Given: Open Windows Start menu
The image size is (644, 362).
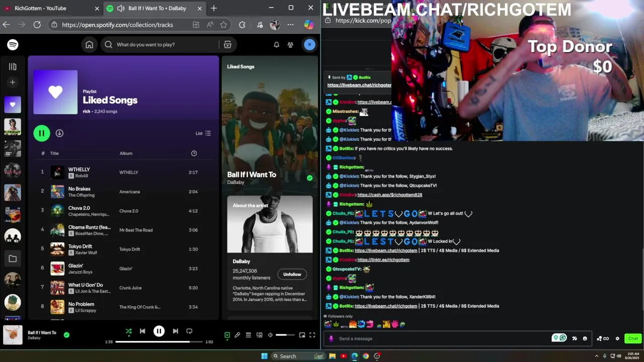Looking at the screenshot, I should click(x=264, y=356).
